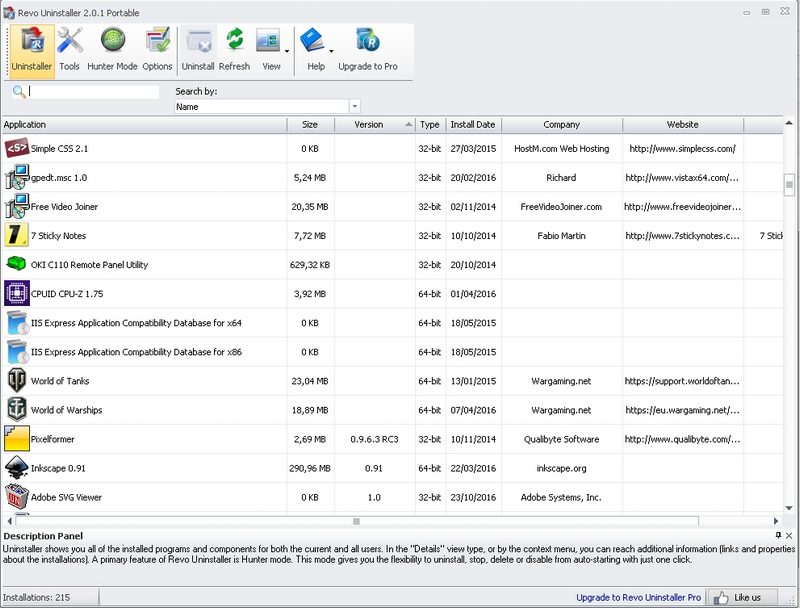Select the Pixelformer yellow icon

click(16, 439)
